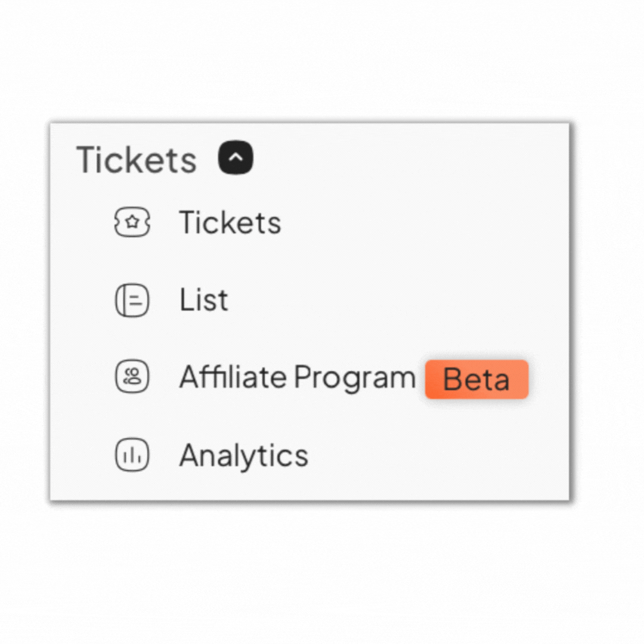Select the Affiliate Program people icon
Image resolution: width=644 pixels, height=644 pixels.
(132, 377)
